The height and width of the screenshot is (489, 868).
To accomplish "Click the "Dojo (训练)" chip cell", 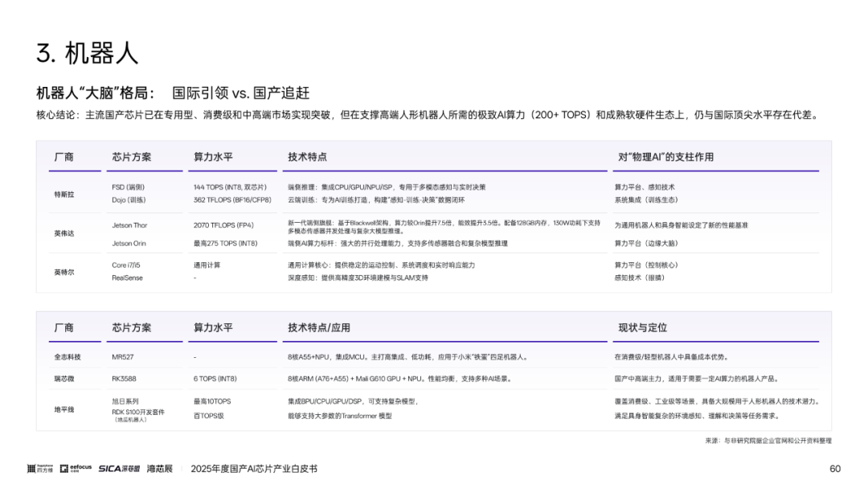I will point(129,200).
